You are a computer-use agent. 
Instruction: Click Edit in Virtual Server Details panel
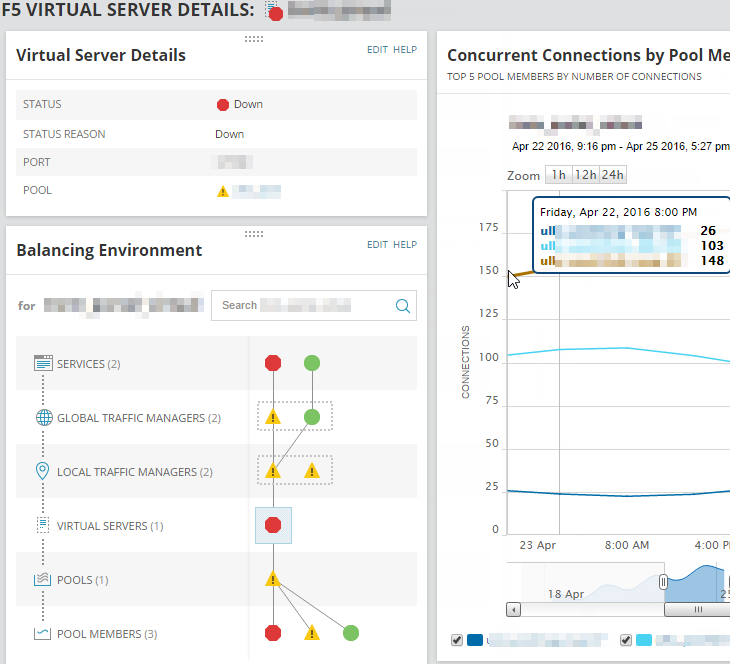point(377,50)
